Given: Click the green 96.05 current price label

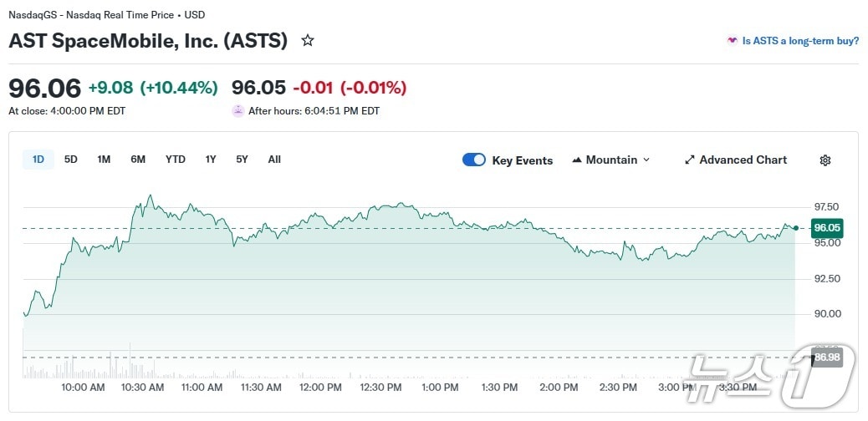Looking at the screenshot, I should [826, 227].
